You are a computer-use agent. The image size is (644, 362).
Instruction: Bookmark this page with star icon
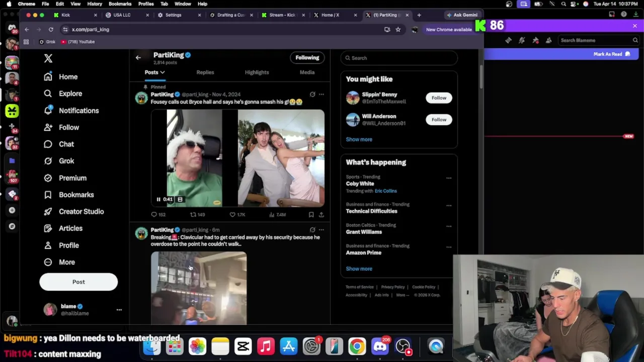(398, 30)
